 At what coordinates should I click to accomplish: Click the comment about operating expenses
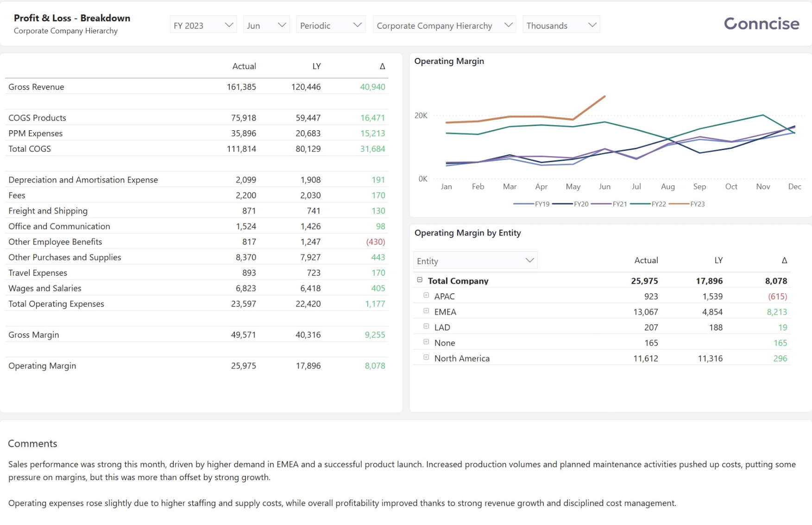[342, 503]
